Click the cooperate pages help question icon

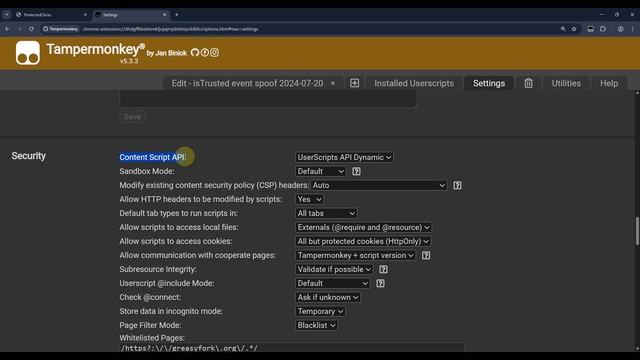click(x=426, y=256)
